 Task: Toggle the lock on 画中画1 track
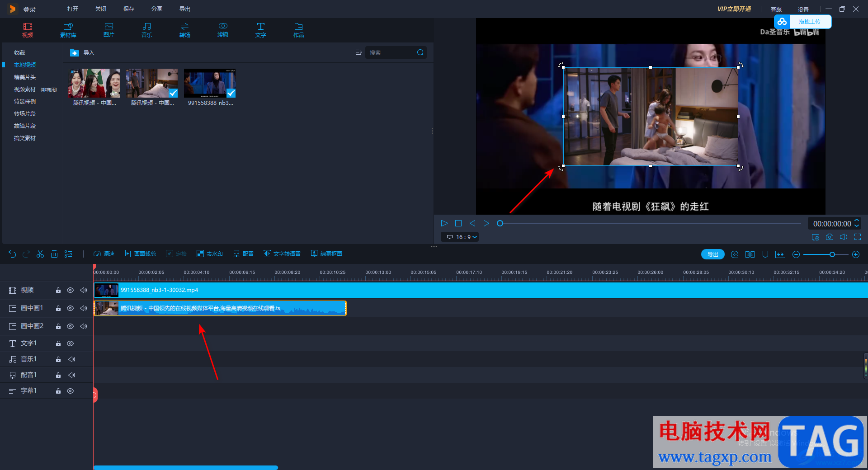coord(58,308)
